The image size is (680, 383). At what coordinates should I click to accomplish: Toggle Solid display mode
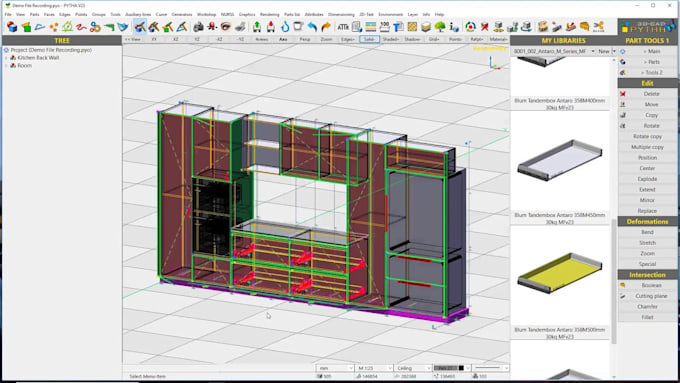369,39
